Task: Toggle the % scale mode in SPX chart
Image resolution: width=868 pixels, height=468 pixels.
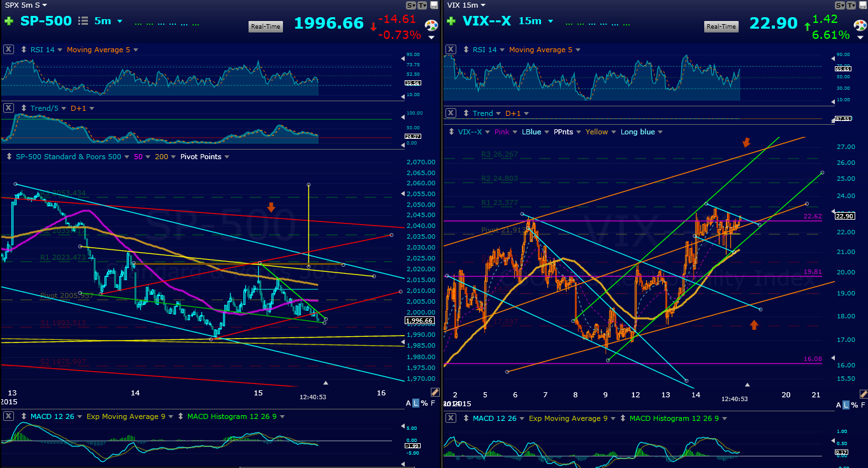Action: pos(424,404)
